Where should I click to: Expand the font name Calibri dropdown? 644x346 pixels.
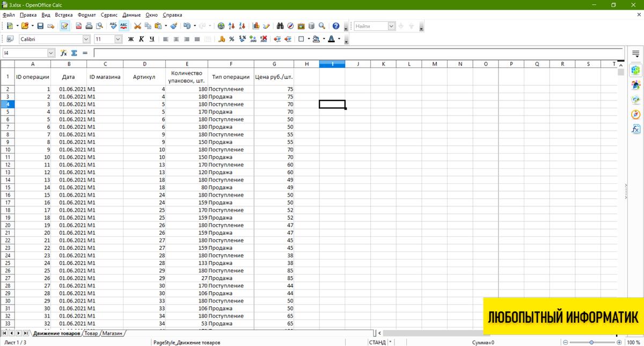[x=86, y=39]
